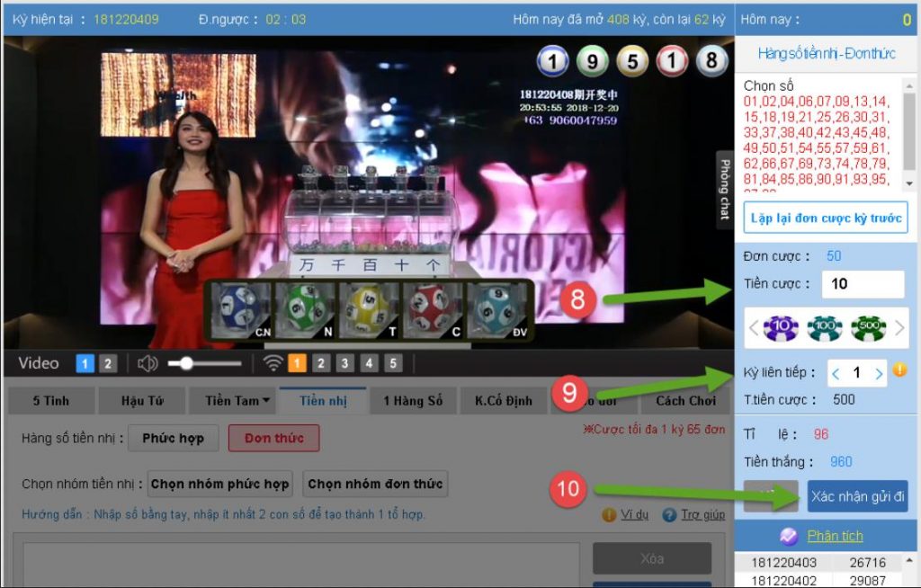The image size is (921, 588).
Task: Click the Wi-Fi signal icon in video bar
Action: pos(273,363)
